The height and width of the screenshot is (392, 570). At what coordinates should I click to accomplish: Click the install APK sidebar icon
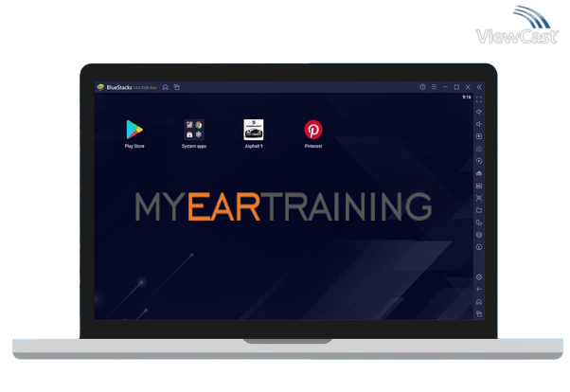click(x=479, y=173)
